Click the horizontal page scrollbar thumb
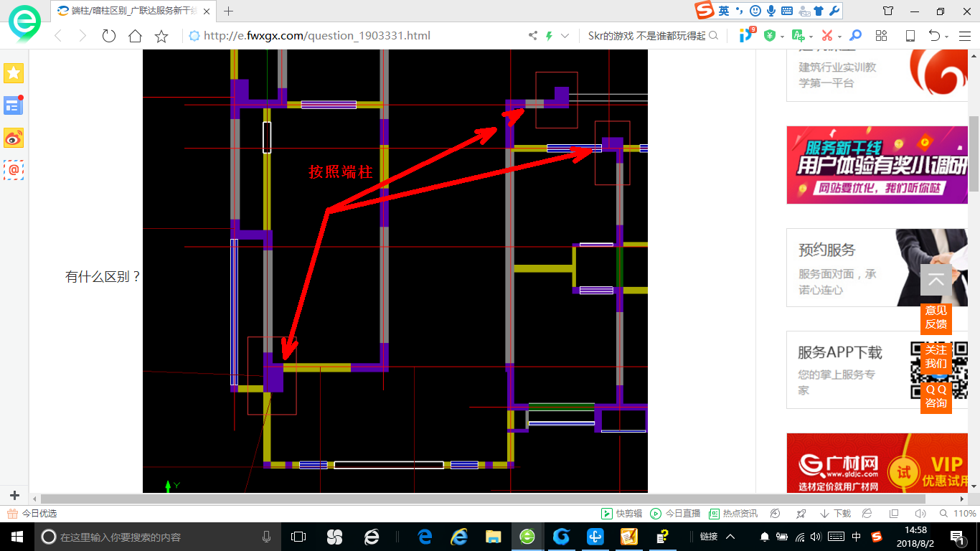The image size is (980, 551). click(483, 499)
